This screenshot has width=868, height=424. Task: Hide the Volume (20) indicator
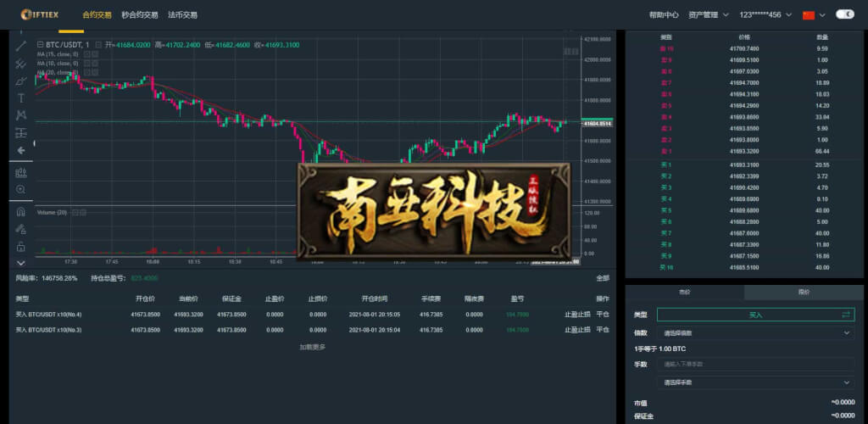coord(75,213)
